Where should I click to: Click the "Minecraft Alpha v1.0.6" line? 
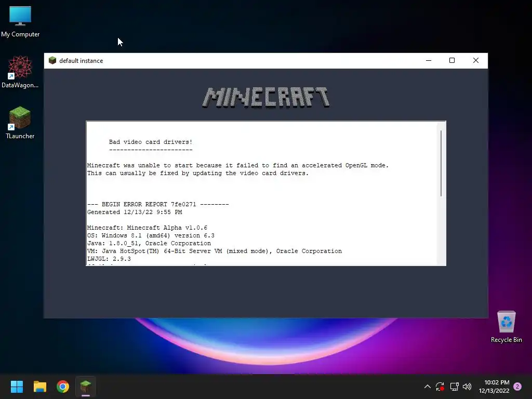pos(147,228)
